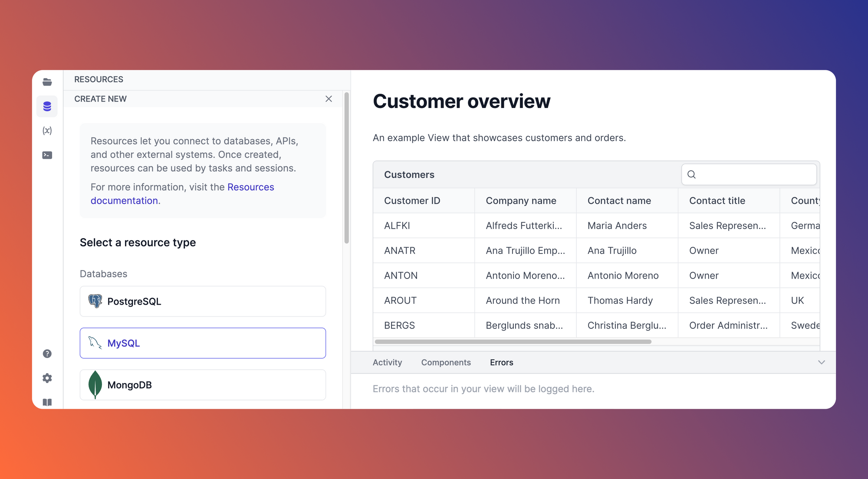Click the MySQL dolphin logo
The image size is (868, 479).
(x=95, y=343)
